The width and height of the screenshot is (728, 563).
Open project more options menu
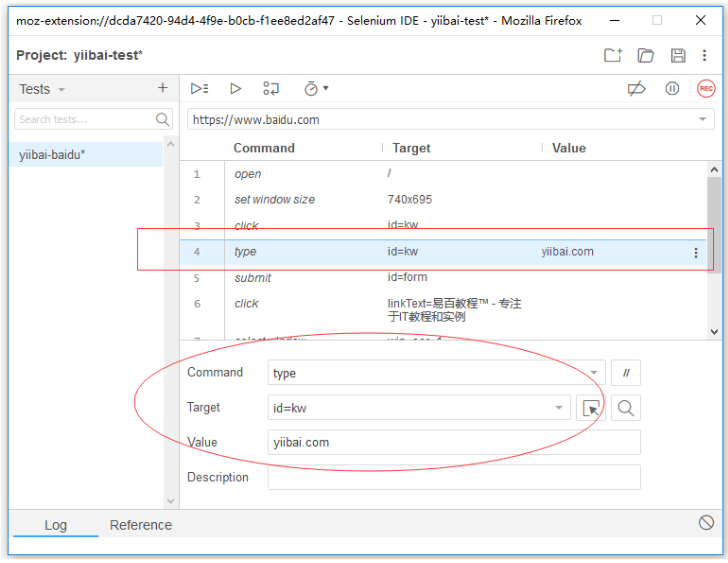(x=704, y=55)
